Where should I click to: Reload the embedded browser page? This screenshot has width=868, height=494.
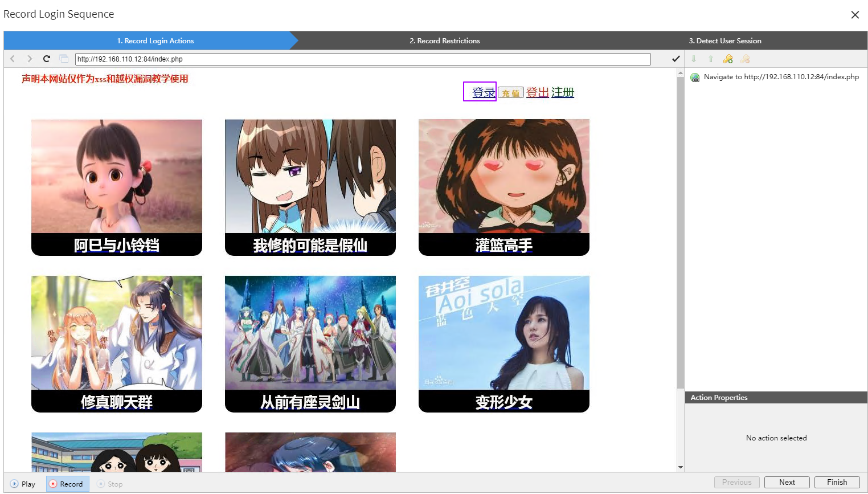click(47, 59)
